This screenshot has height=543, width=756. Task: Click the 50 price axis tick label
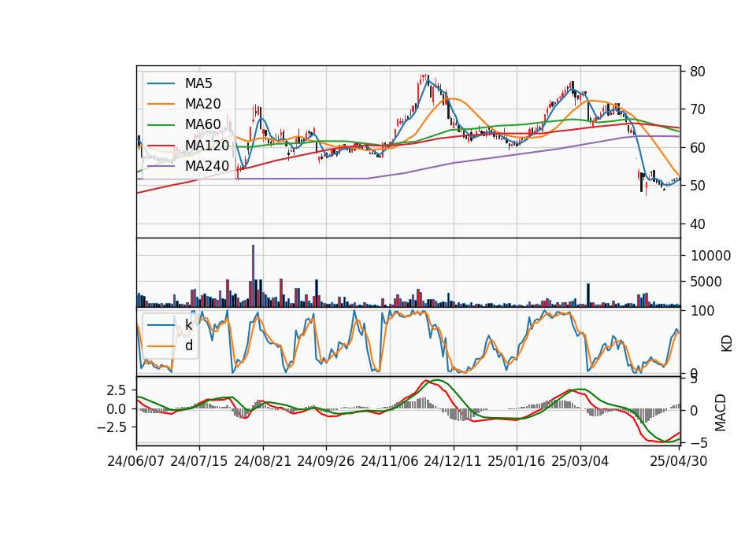point(698,186)
